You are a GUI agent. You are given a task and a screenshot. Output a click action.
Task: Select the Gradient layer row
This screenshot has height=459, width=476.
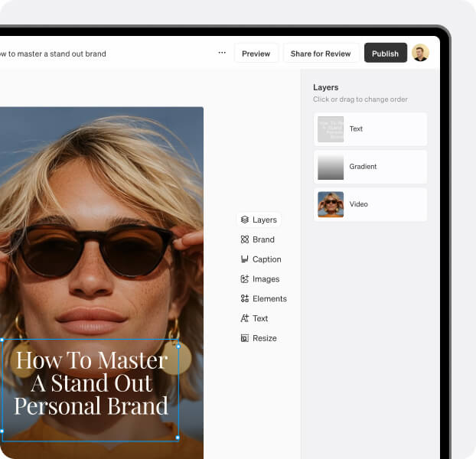coord(370,167)
